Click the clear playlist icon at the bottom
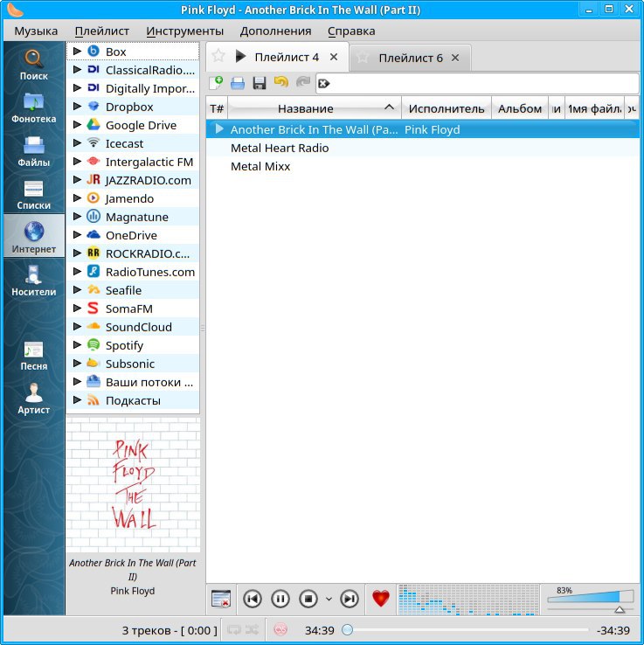The height and width of the screenshot is (645, 644). [221, 599]
